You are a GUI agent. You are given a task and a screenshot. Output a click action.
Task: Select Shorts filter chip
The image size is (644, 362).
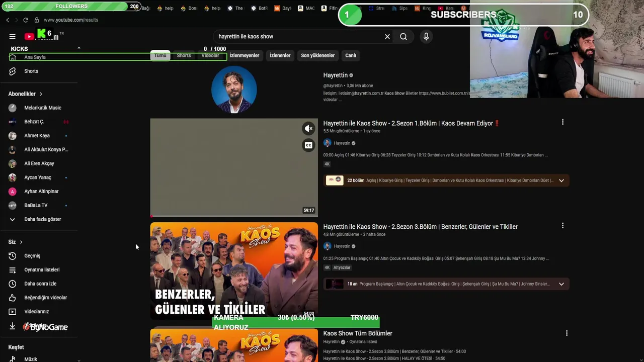click(184, 55)
